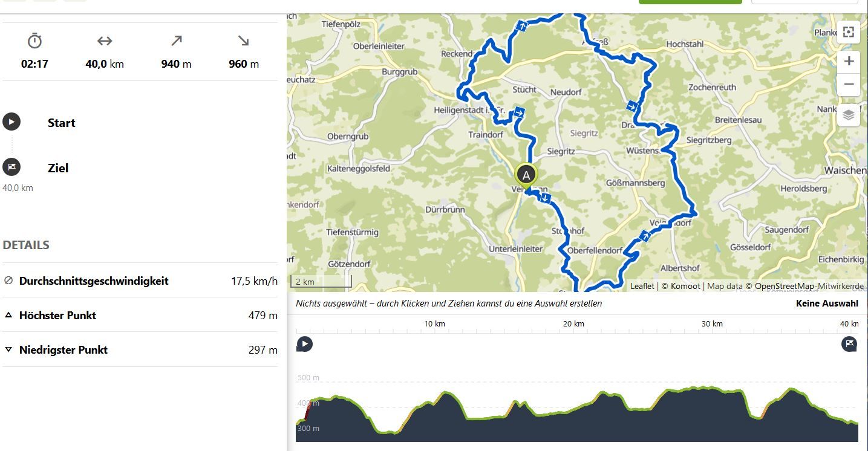Click the Ziel waypoint label
The width and height of the screenshot is (868, 451).
[x=58, y=168]
